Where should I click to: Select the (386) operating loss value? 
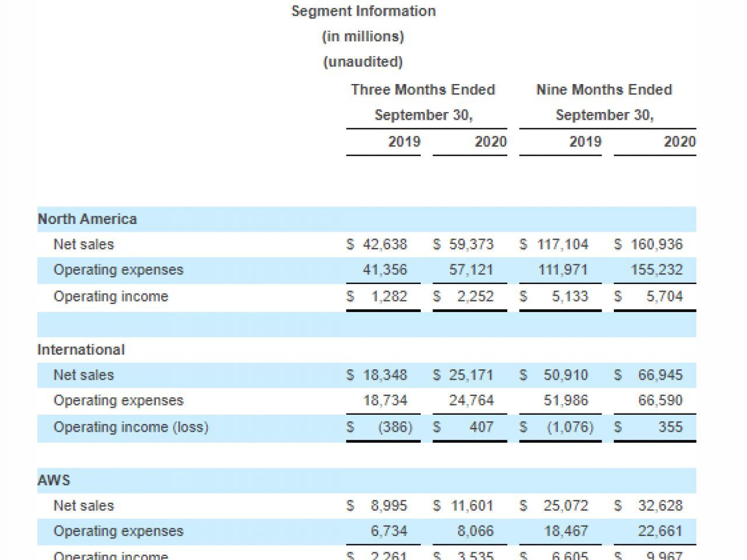pos(396,427)
